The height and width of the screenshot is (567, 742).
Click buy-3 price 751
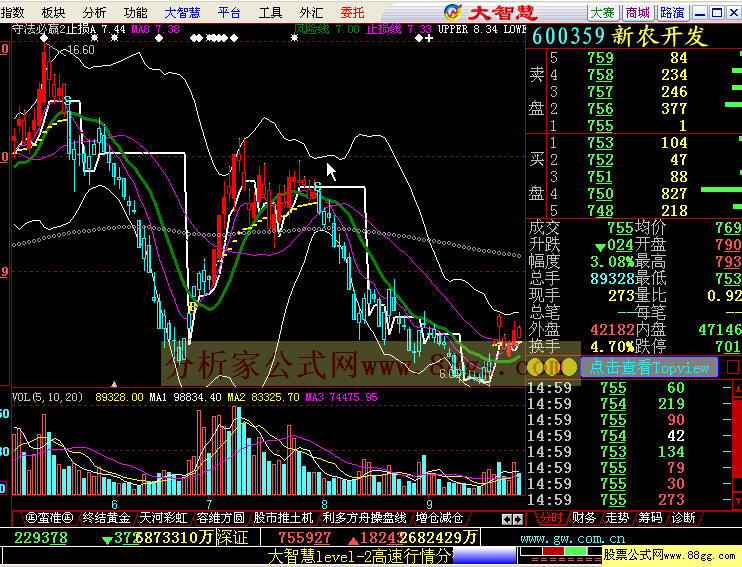pos(600,177)
